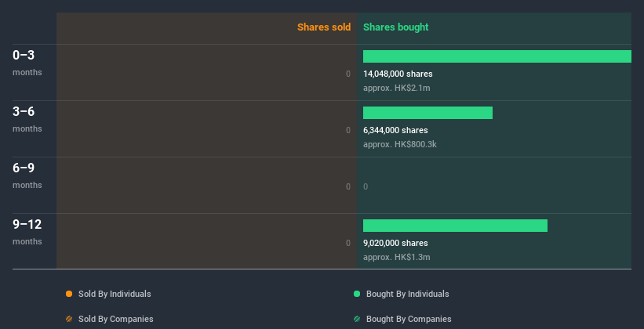Click the Sold By Companies legend label
This screenshot has height=329, width=644.
(116, 319)
